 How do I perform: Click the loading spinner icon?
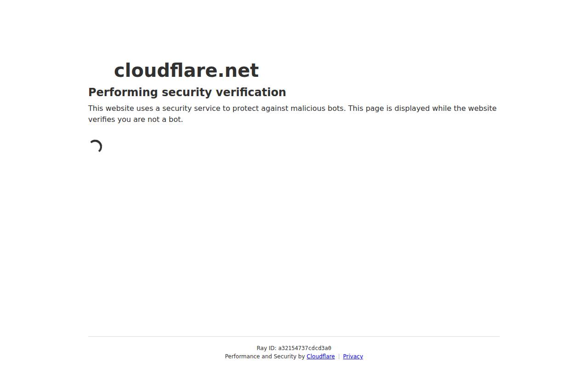95,147
